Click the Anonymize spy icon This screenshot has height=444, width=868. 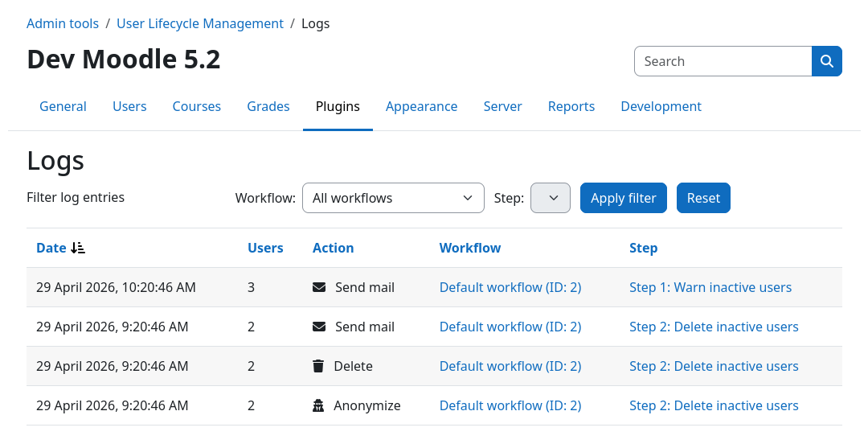(318, 406)
